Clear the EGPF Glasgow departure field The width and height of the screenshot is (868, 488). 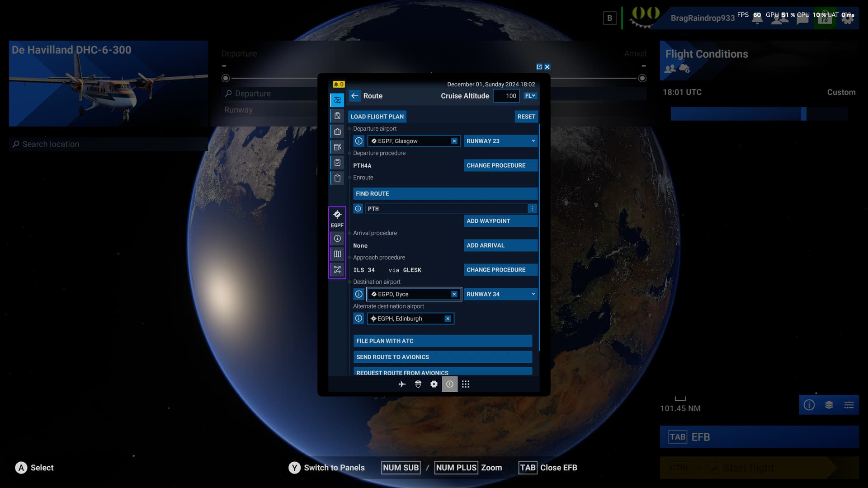tap(454, 141)
